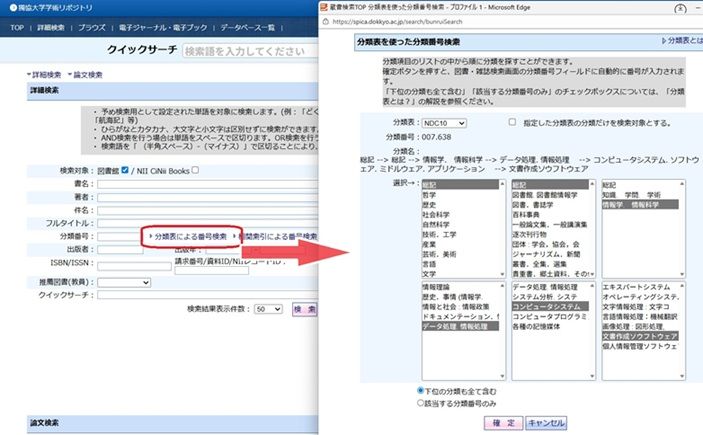Expand the 詳細検索 toggle link
Screen dimensions: 703x435
(44, 74)
